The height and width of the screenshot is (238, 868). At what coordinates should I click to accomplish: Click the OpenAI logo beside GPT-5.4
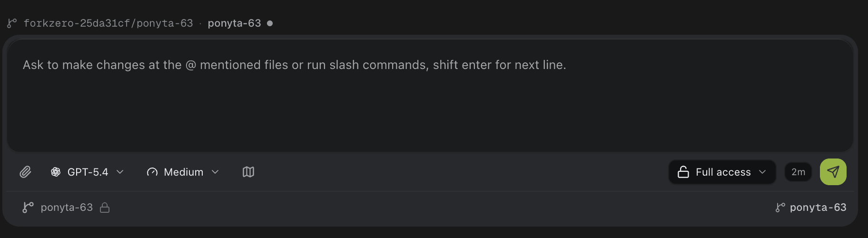[56, 172]
